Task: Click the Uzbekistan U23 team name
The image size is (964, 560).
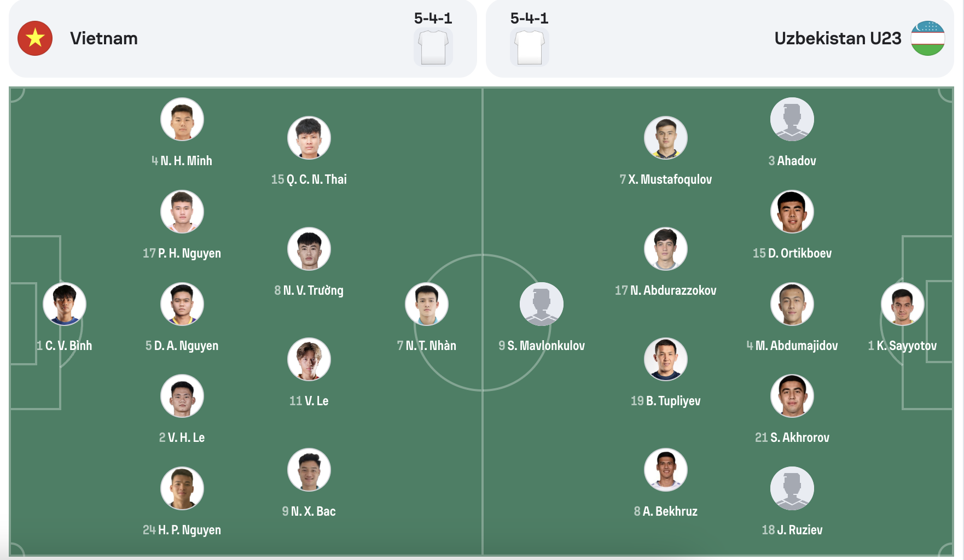Action: click(837, 38)
